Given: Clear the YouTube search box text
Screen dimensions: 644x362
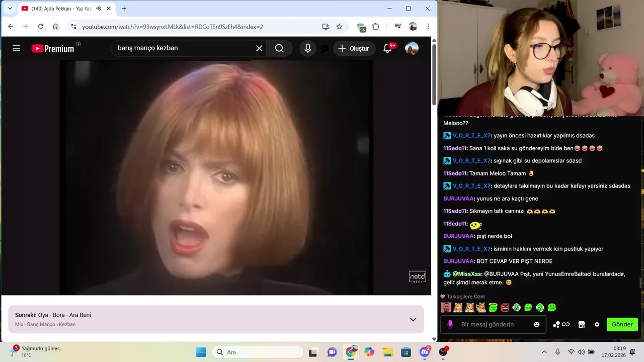Looking at the screenshot, I should click(259, 48).
